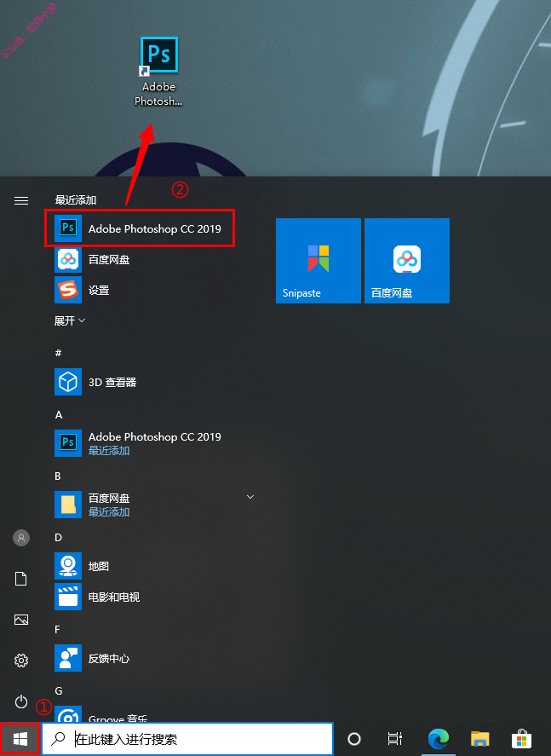
Task: Click the 最近添加 section header
Action: click(76, 200)
